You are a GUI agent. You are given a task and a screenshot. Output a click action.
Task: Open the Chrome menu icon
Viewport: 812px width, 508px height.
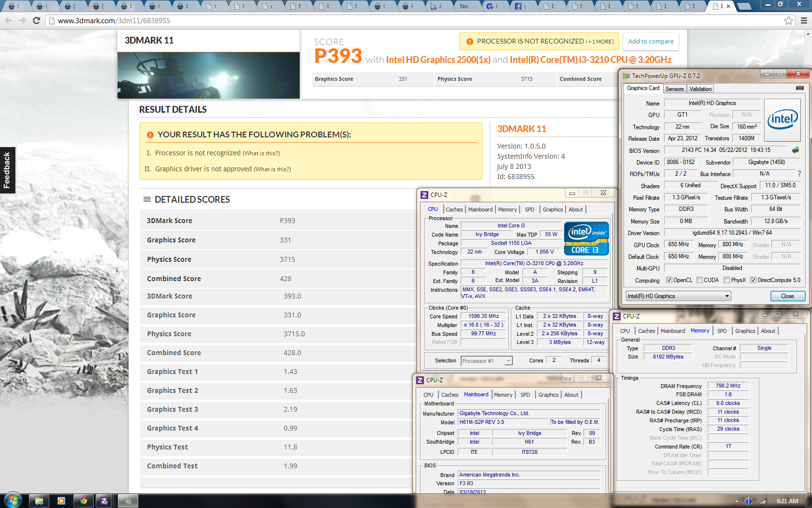(804, 20)
